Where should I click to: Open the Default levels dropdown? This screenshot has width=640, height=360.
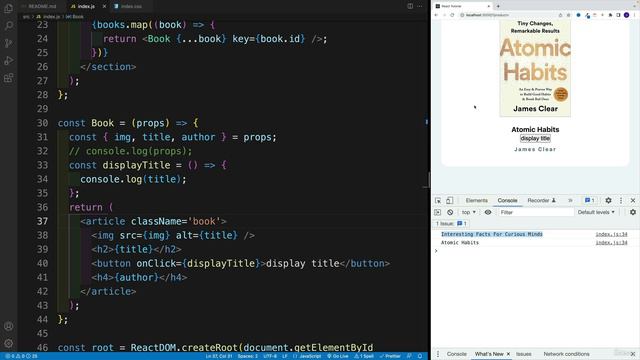[x=596, y=212]
